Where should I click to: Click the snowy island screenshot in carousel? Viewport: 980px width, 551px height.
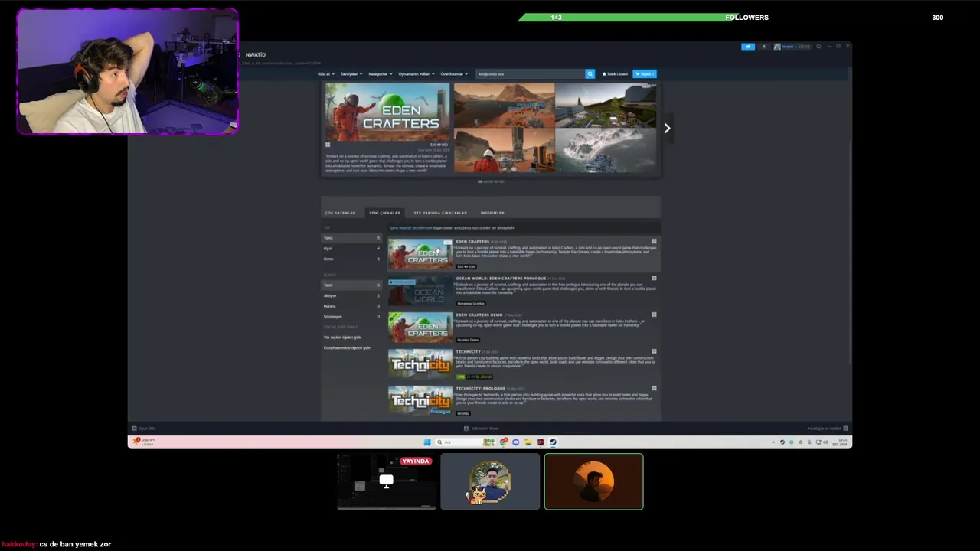click(x=606, y=151)
